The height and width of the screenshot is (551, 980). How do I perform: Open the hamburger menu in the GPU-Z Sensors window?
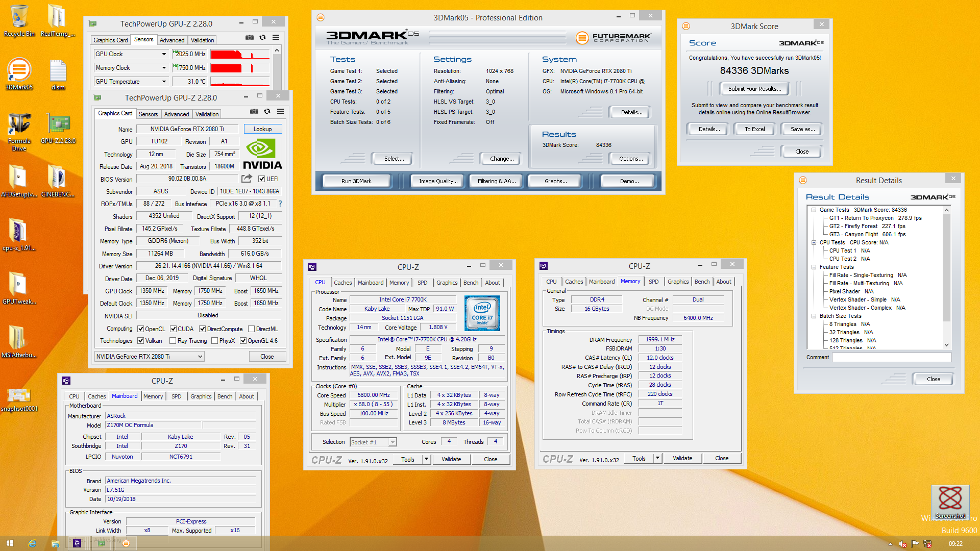pyautogui.click(x=276, y=37)
